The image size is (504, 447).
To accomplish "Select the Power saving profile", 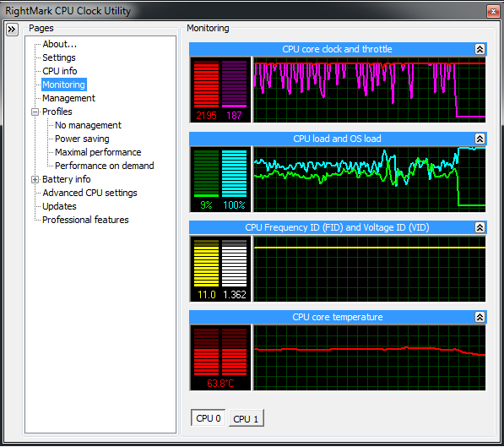I will tap(82, 139).
